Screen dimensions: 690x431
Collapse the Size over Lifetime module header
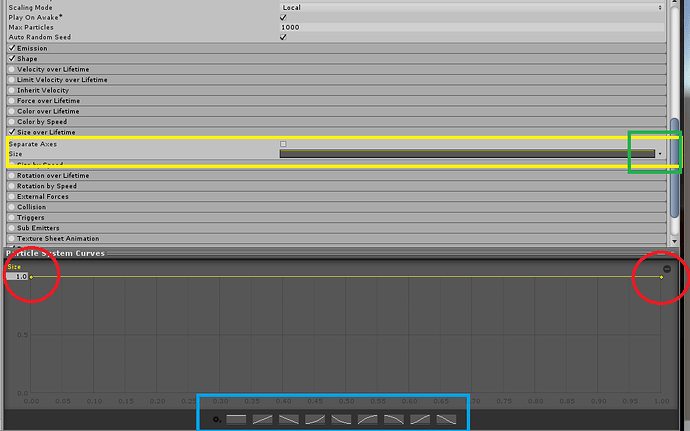click(x=337, y=132)
